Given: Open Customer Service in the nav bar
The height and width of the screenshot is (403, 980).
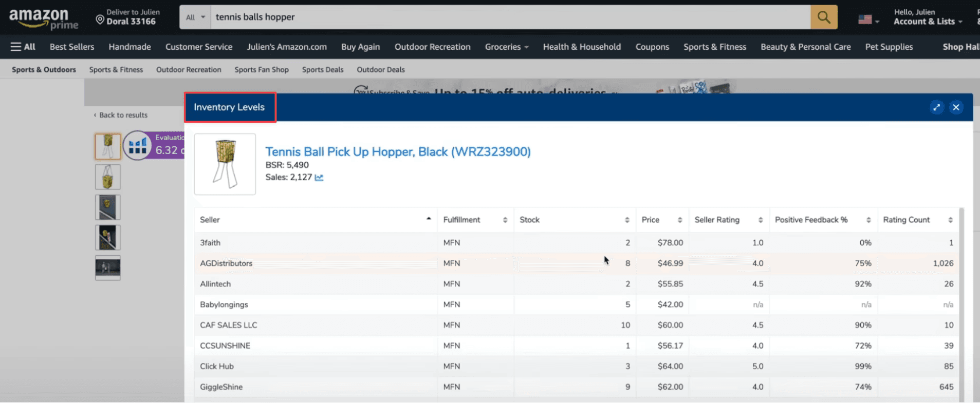Looking at the screenshot, I should pyautogui.click(x=199, y=47).
